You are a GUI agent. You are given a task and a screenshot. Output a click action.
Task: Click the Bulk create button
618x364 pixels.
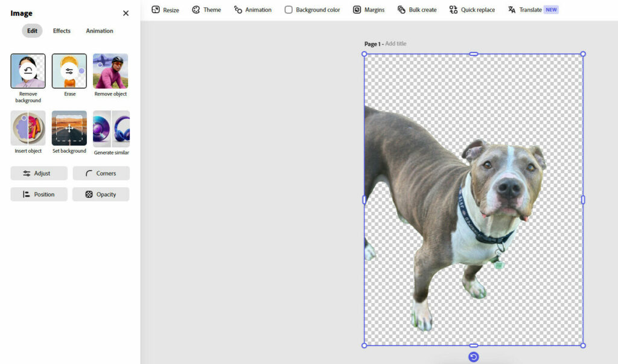[x=417, y=10]
